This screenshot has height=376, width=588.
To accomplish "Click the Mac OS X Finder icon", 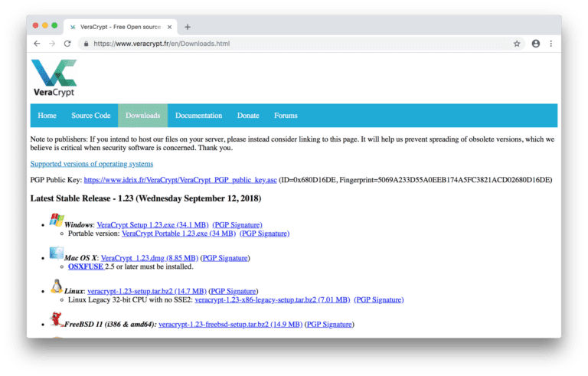I will pyautogui.click(x=56, y=253).
